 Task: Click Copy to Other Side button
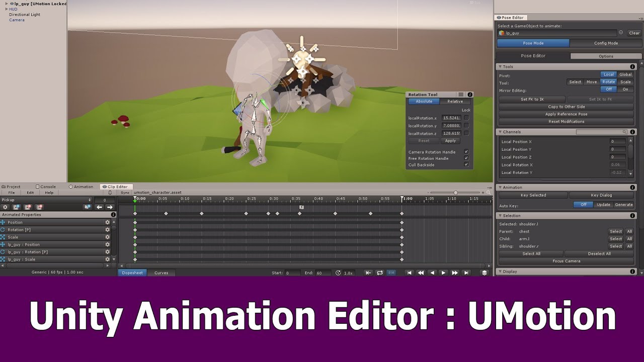[567, 107]
